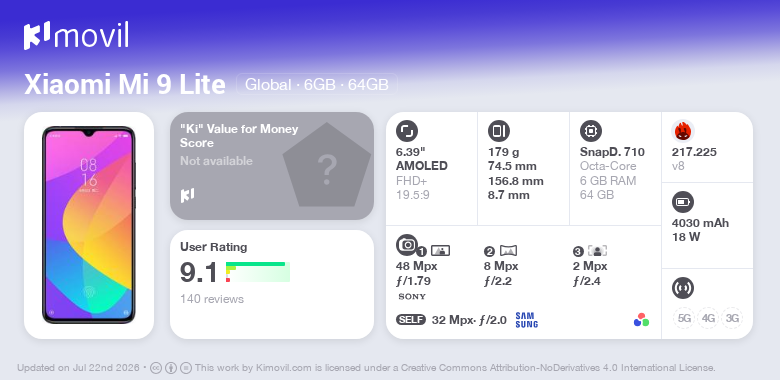Open the AnTuTu benchmark flame icon
Screen dimensions: 780x380
coord(683,131)
